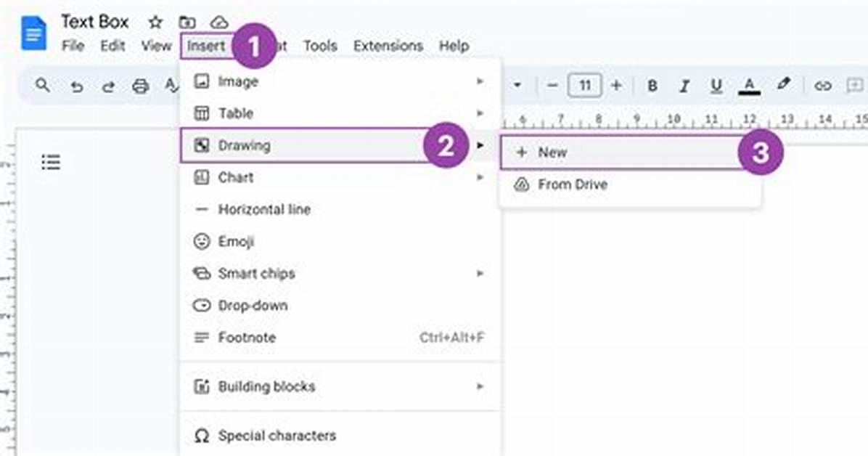
Task: Expand the Building blocks submenu arrow
Action: [480, 386]
